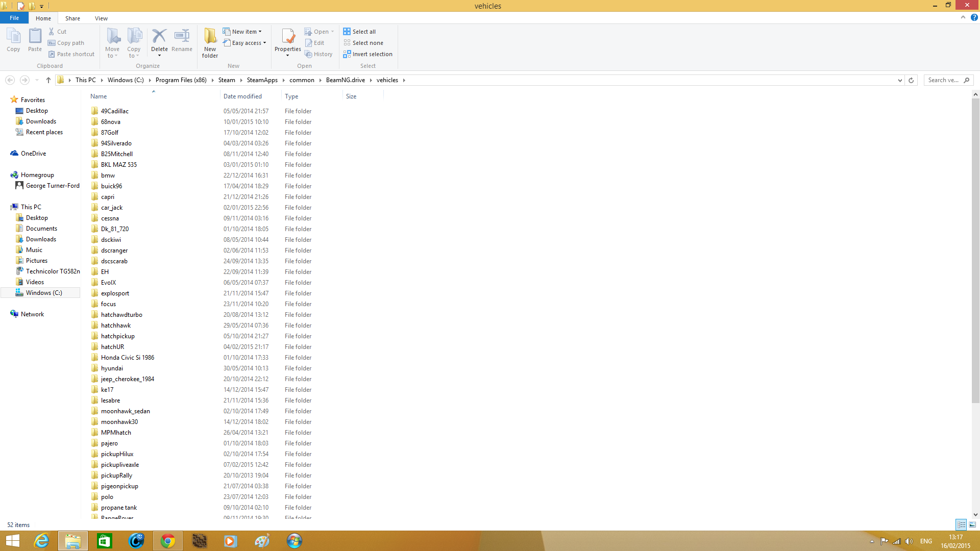
Task: Switch to large icons view button
Action: pos(972,524)
